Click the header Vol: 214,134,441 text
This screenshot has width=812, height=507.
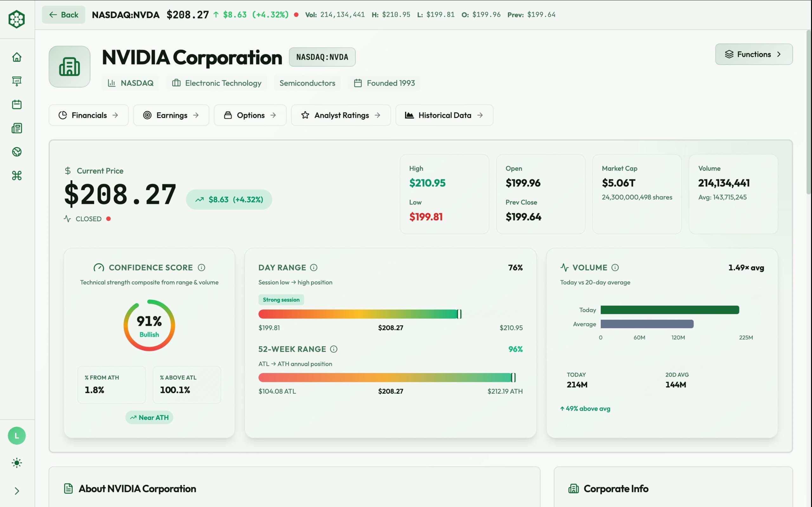click(x=335, y=15)
